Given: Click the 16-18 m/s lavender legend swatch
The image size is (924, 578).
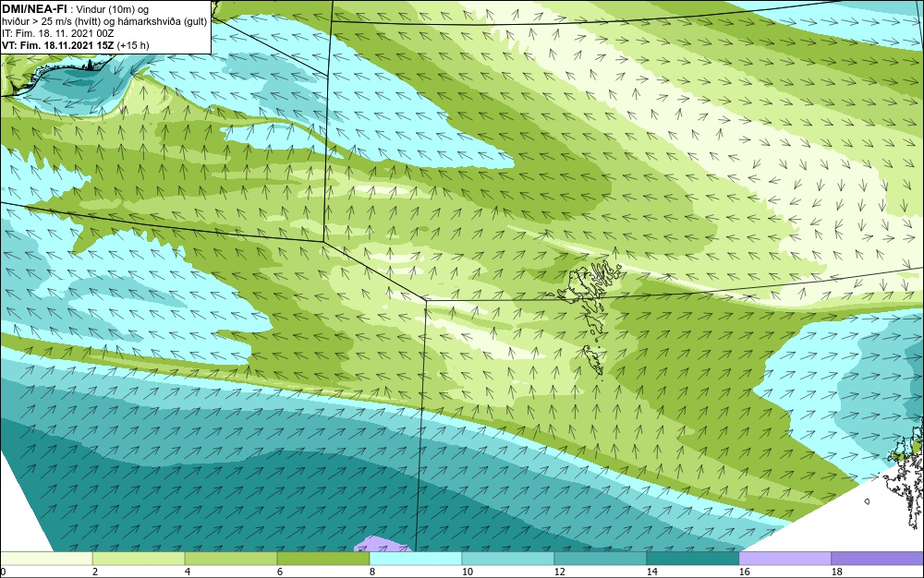Looking at the screenshot, I should coord(784,558).
